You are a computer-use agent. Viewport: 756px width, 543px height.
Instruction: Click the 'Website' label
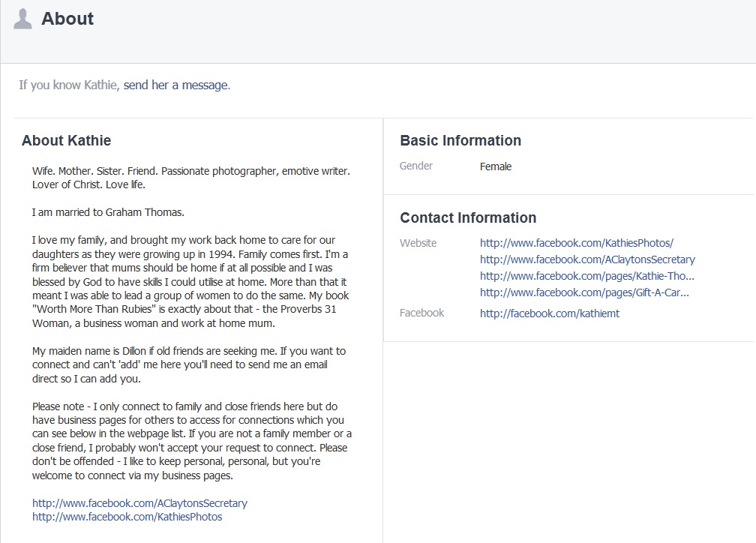(x=418, y=243)
